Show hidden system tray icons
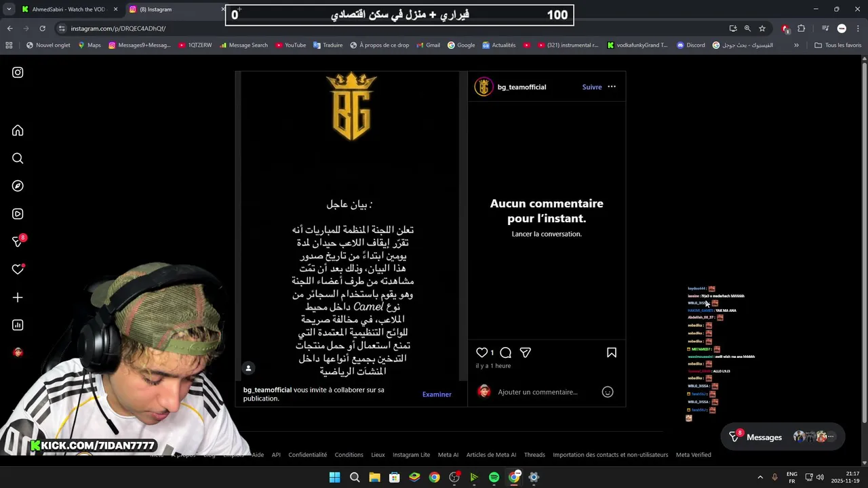The height and width of the screenshot is (488, 868). 759,477
